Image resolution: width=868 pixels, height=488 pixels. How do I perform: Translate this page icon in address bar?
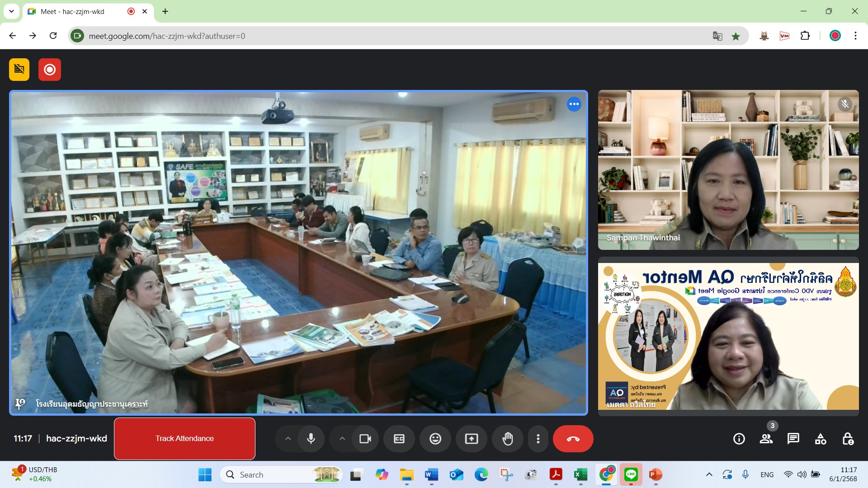pos(717,36)
